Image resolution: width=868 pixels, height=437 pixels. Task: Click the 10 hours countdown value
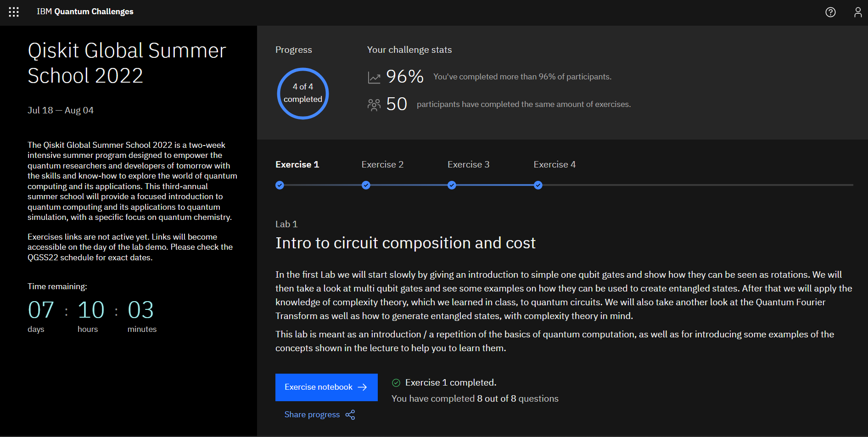point(91,310)
